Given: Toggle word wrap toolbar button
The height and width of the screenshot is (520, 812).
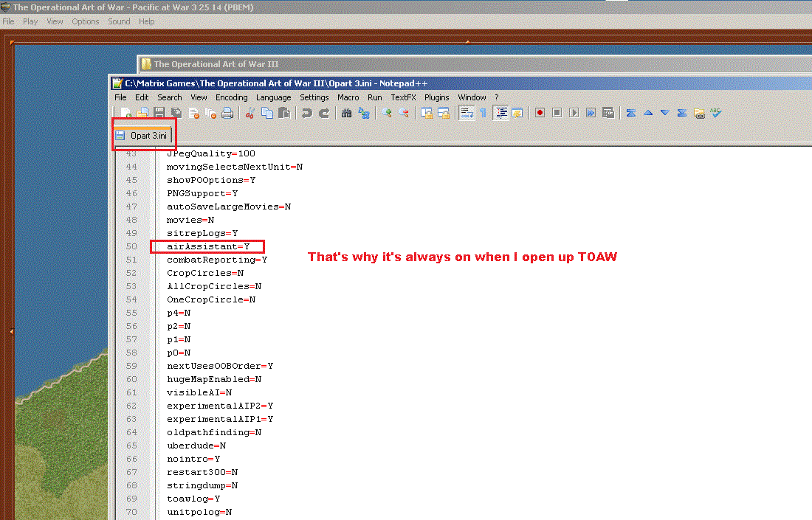Looking at the screenshot, I should [x=467, y=113].
